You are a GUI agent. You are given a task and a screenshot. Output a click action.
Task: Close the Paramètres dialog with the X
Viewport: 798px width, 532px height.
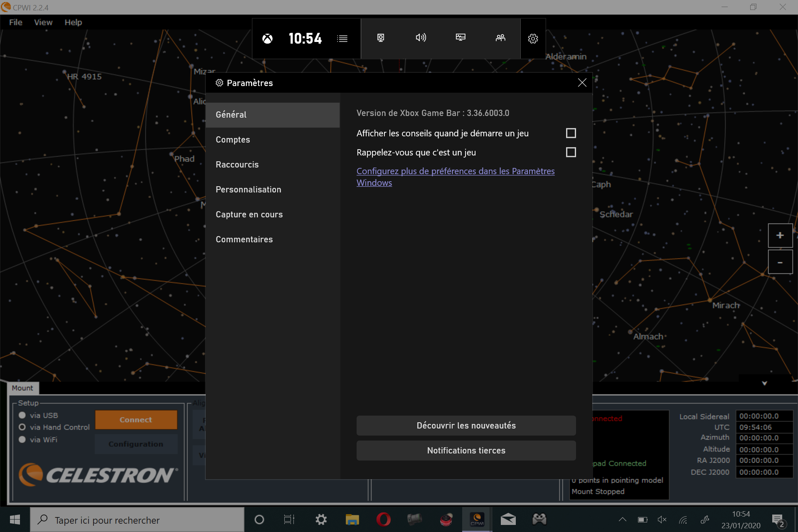[582, 83]
